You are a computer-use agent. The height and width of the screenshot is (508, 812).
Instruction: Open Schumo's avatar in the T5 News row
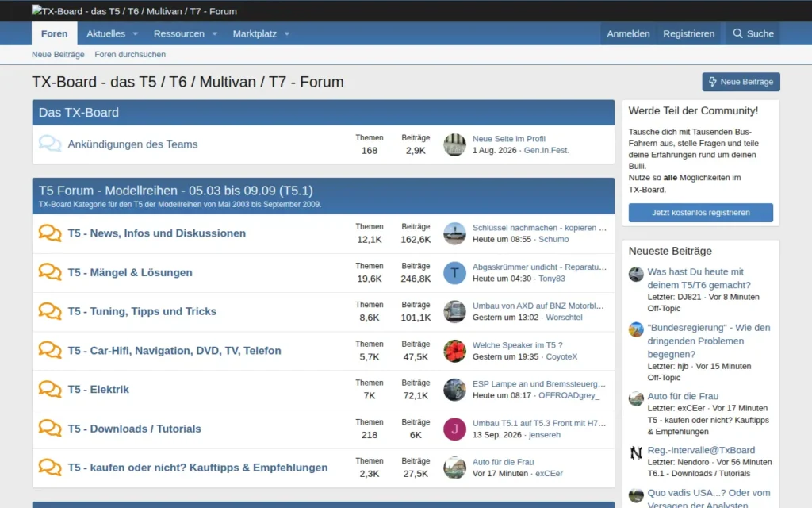[454, 233]
